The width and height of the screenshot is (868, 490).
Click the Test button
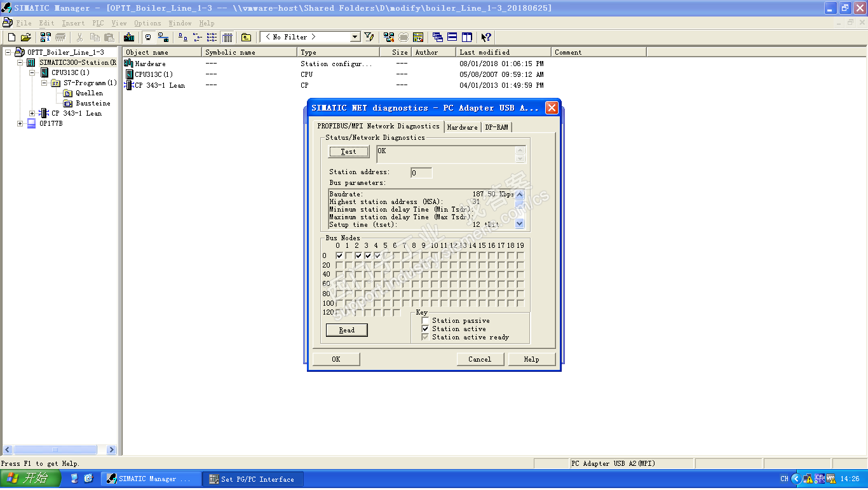click(x=348, y=151)
